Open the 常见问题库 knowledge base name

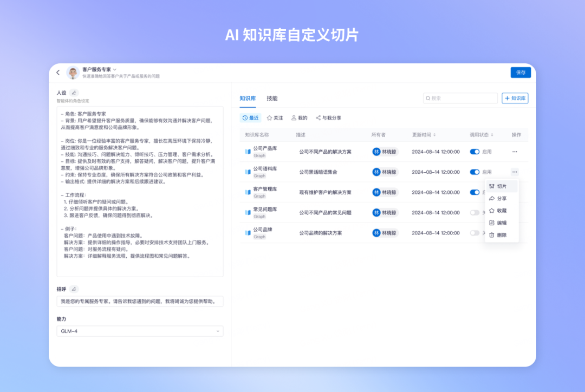[x=265, y=209]
